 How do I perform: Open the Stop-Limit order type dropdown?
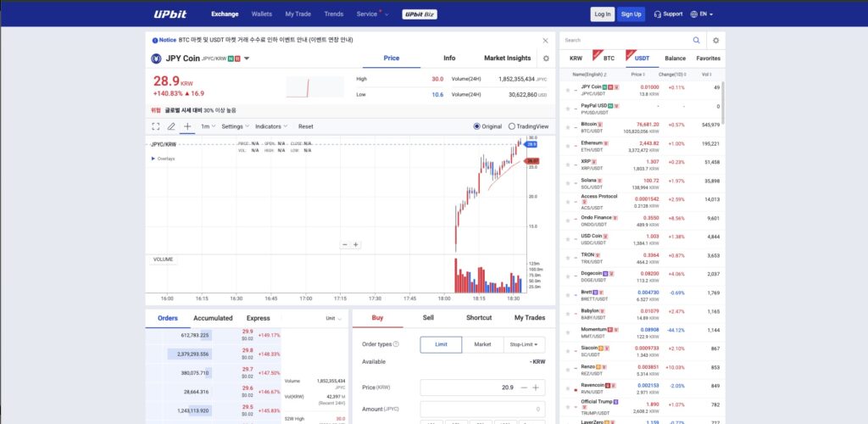524,344
